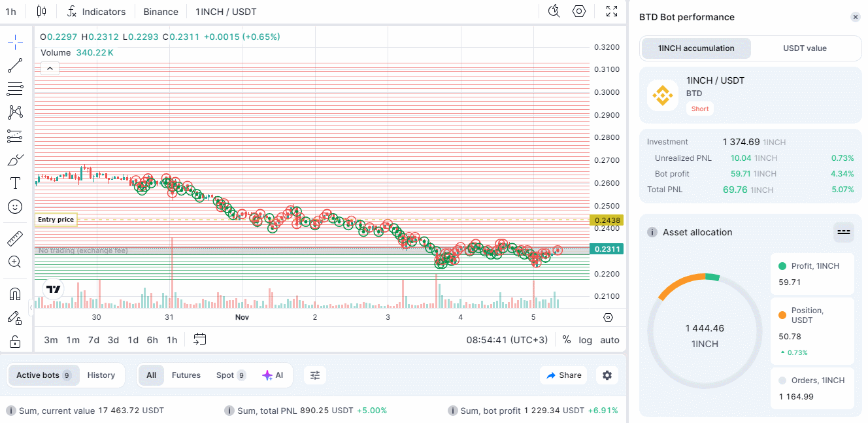Open the Indicators menu
This screenshot has width=868, height=423.
pyautogui.click(x=96, y=12)
